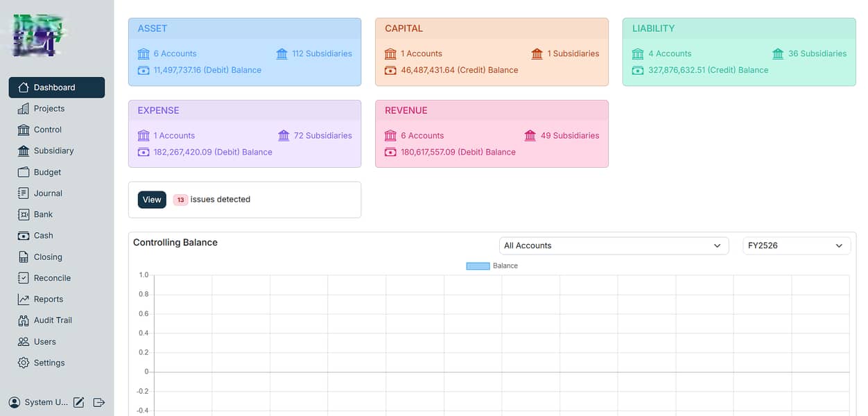The width and height of the screenshot is (868, 416).
Task: Open the All Accounts dropdown
Action: (614, 245)
